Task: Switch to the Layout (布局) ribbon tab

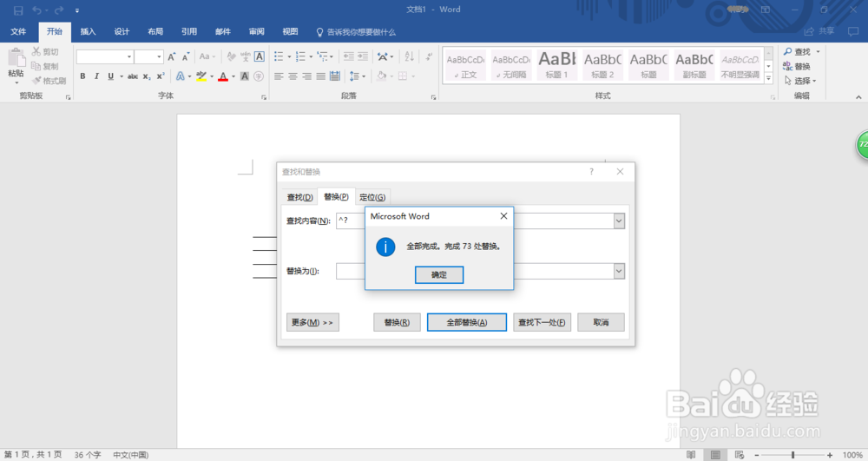Action: pyautogui.click(x=155, y=31)
